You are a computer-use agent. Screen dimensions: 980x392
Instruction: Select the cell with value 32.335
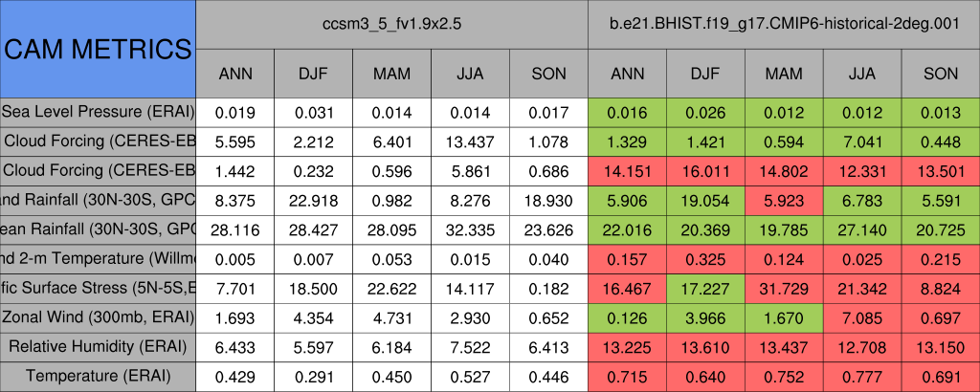(x=470, y=229)
